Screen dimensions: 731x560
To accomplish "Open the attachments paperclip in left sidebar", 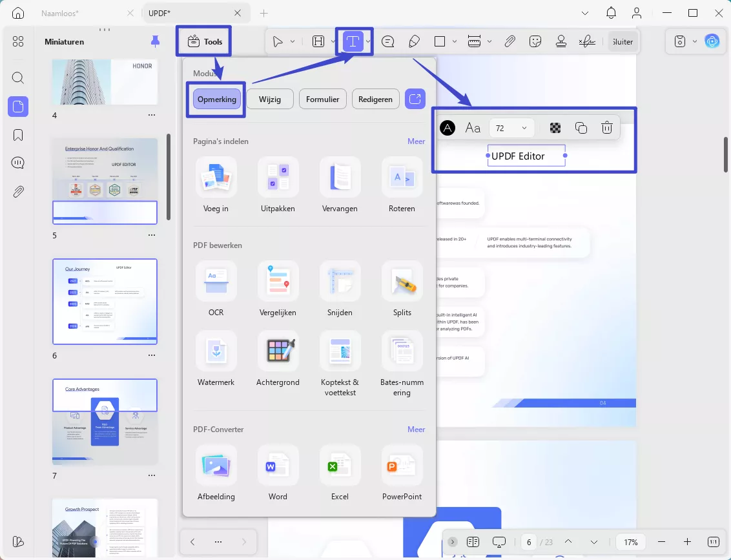I will [x=17, y=192].
